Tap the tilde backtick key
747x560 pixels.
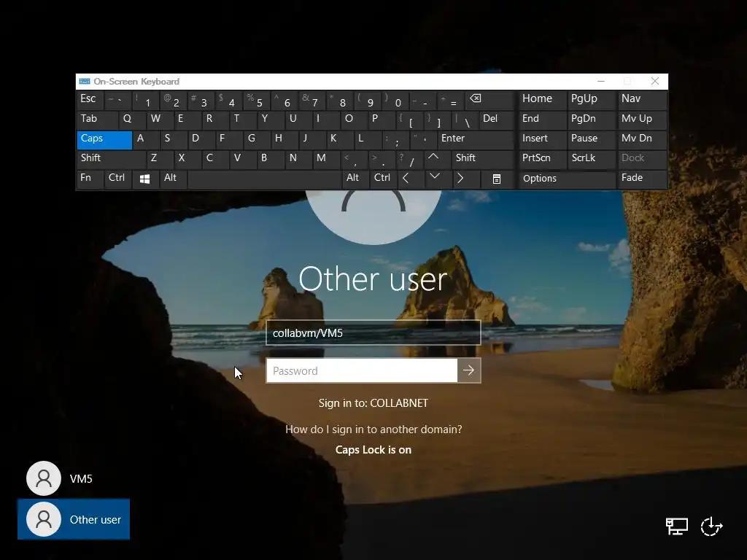click(x=117, y=100)
